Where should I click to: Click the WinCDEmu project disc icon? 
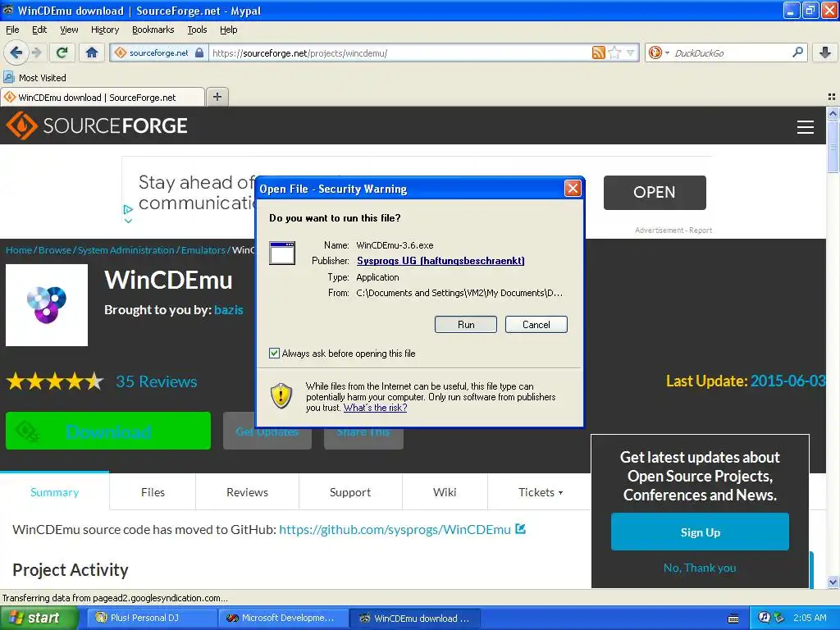click(47, 305)
